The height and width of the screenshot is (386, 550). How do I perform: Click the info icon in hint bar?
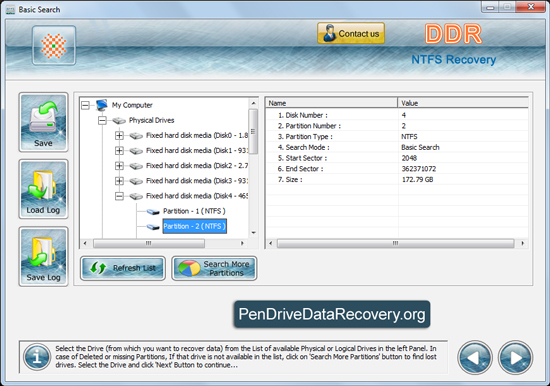37,357
